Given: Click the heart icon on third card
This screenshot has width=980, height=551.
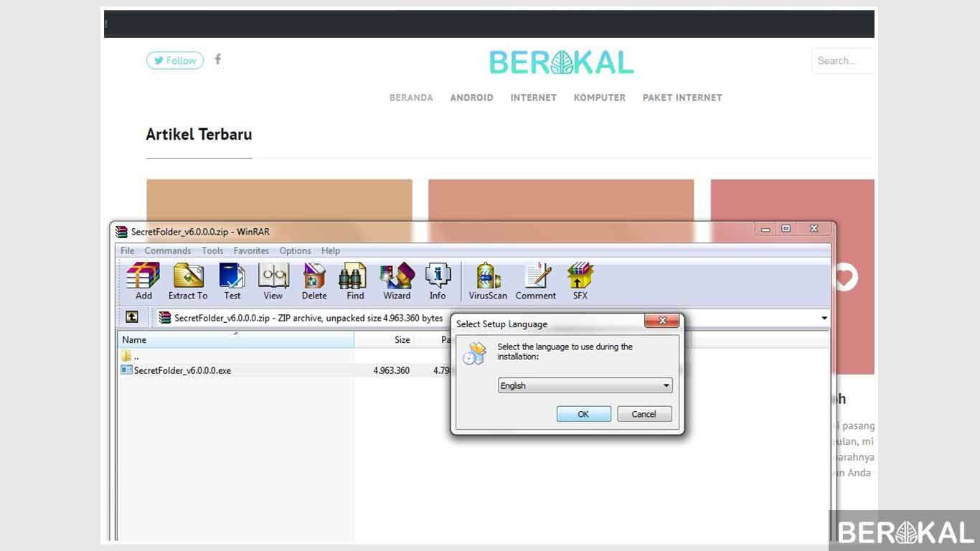Looking at the screenshot, I should [845, 278].
